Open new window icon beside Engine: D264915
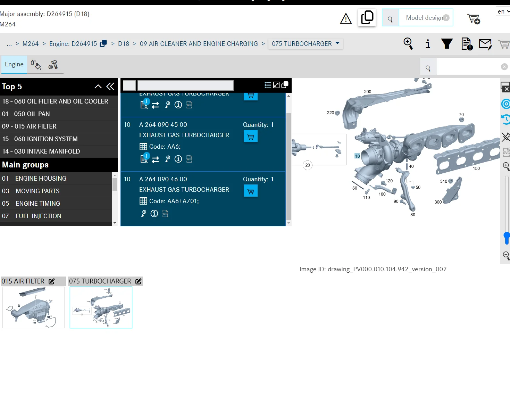The width and height of the screenshot is (510, 420). pyautogui.click(x=103, y=43)
